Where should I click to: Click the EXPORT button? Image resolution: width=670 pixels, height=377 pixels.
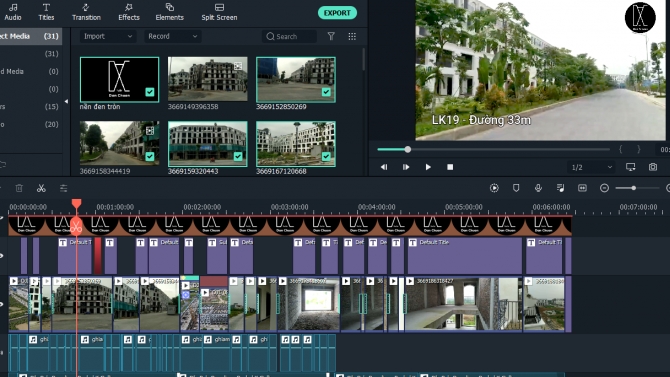click(337, 13)
